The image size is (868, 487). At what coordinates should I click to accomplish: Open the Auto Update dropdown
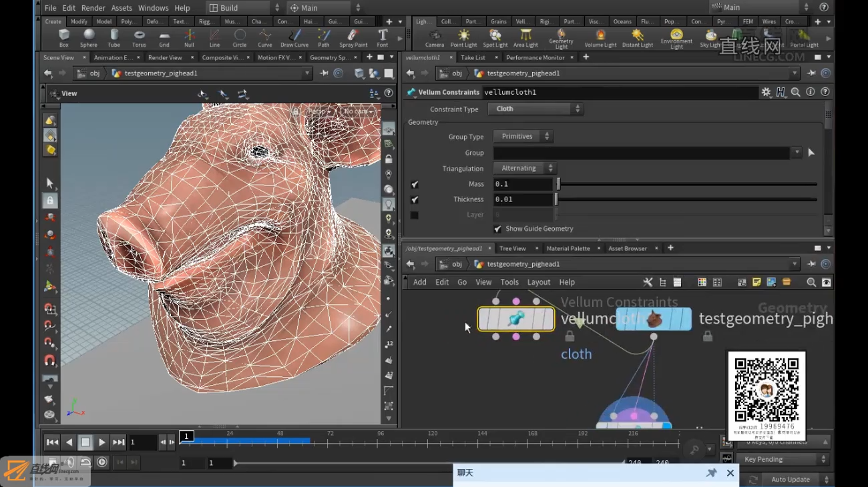click(x=795, y=479)
